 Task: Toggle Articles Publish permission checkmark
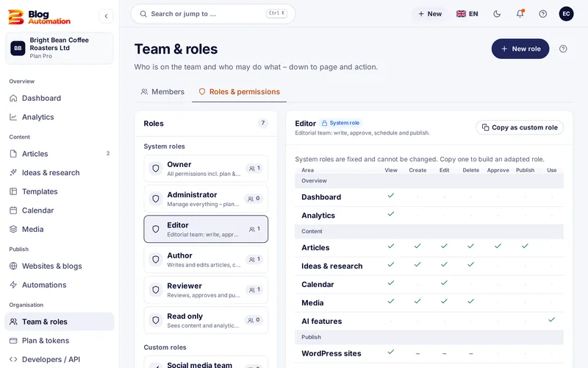click(x=525, y=247)
